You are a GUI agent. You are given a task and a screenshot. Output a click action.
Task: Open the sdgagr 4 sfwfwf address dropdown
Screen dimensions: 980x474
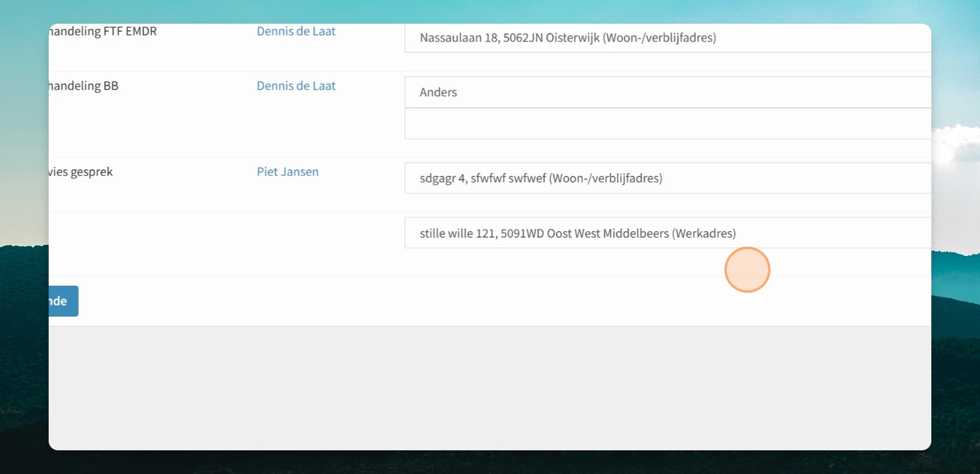pyautogui.click(x=668, y=178)
